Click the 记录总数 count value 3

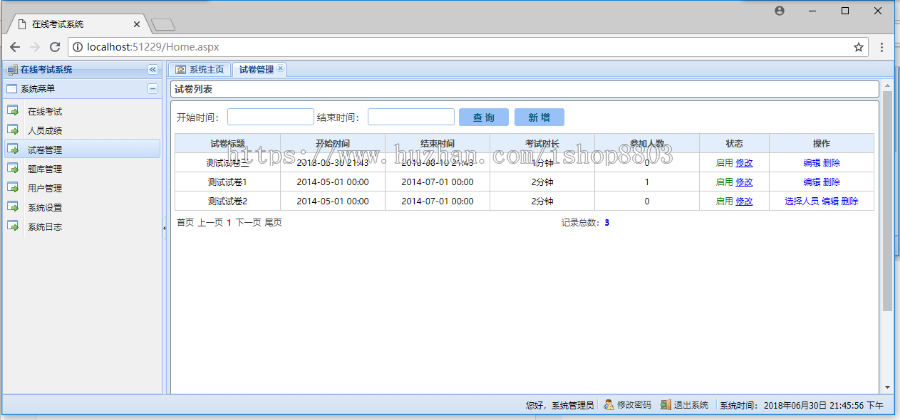click(x=607, y=223)
